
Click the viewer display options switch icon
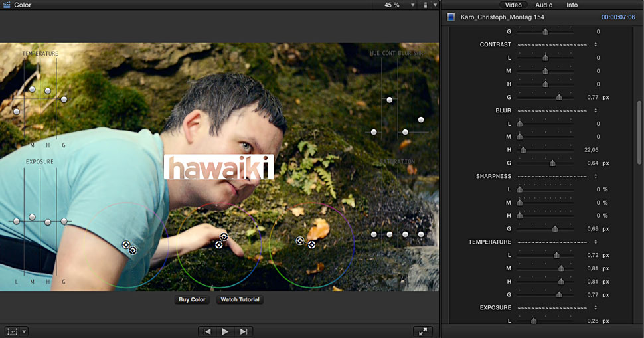426,5
